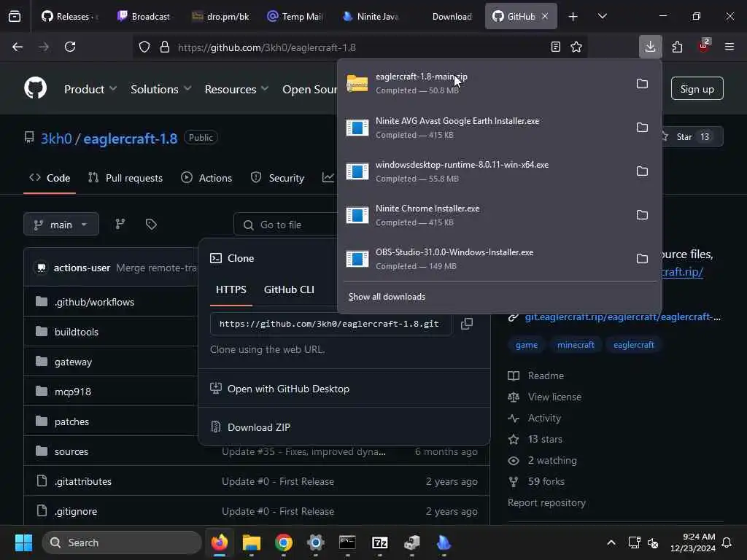Show Ninite Chrome Installer in folder

click(642, 215)
